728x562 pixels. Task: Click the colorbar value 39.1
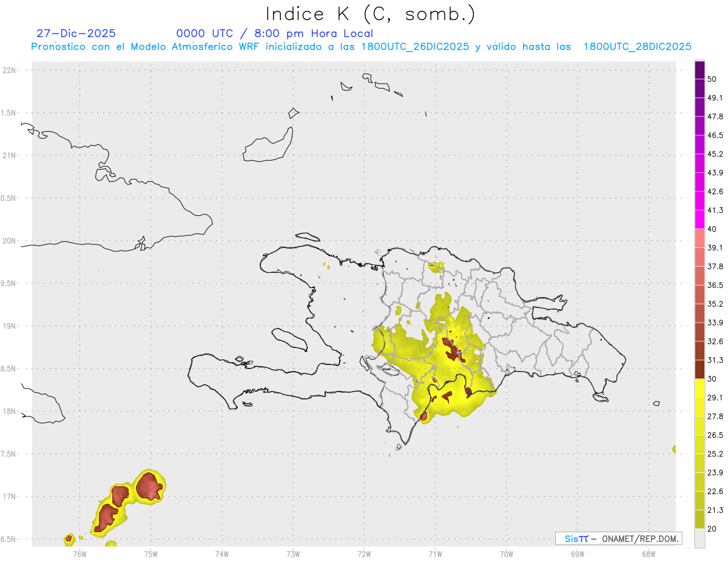tap(715, 247)
